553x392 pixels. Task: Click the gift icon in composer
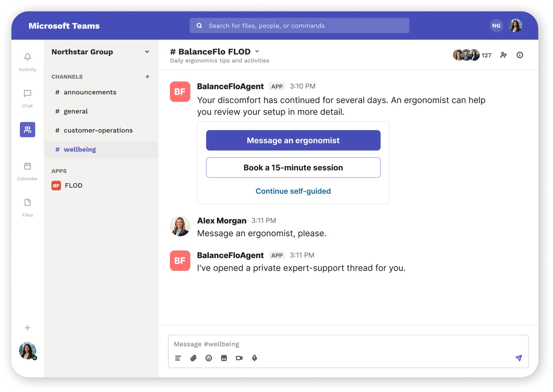point(224,358)
